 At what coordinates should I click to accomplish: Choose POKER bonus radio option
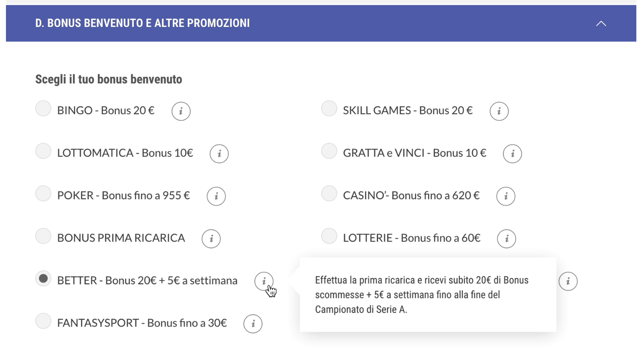(43, 194)
